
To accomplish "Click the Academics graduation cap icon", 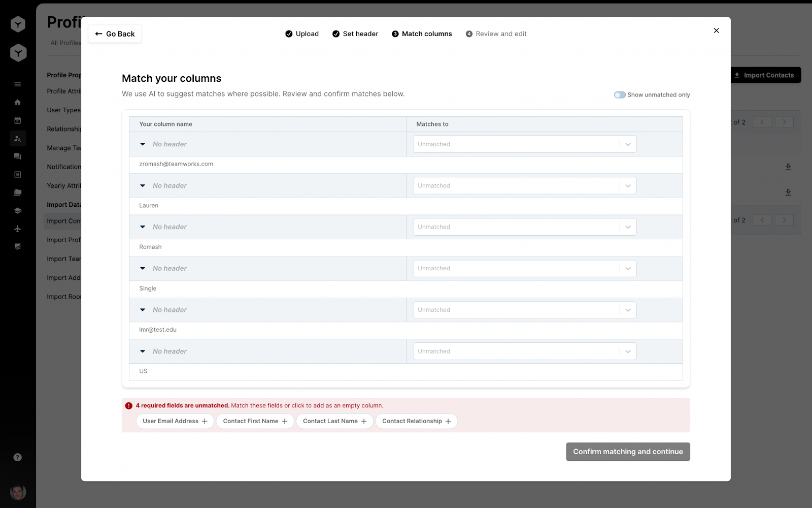I will tap(18, 210).
